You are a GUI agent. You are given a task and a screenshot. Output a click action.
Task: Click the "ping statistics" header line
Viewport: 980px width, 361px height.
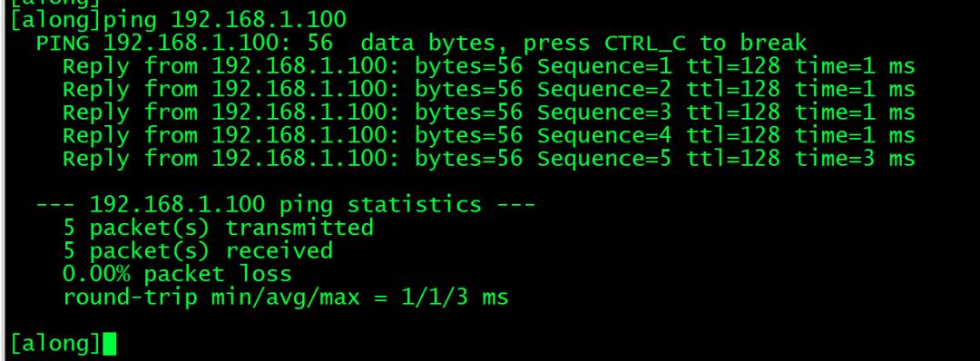[x=286, y=204]
